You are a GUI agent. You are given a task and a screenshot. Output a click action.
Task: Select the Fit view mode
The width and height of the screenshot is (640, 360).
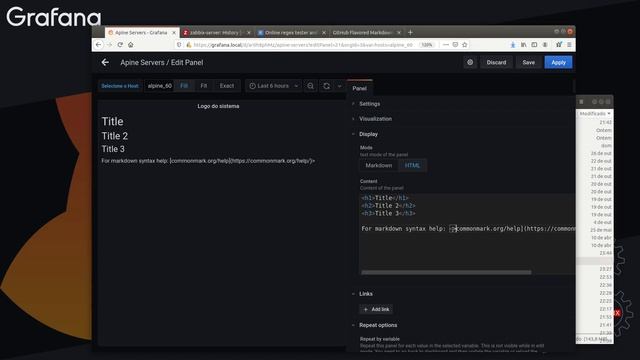(204, 86)
